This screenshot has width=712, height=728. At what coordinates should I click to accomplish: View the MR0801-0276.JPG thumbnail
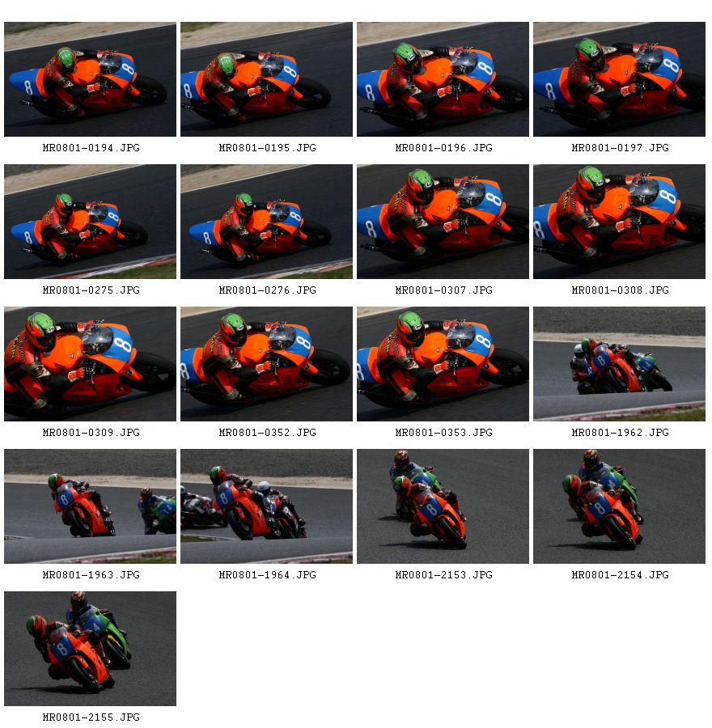[266, 222]
